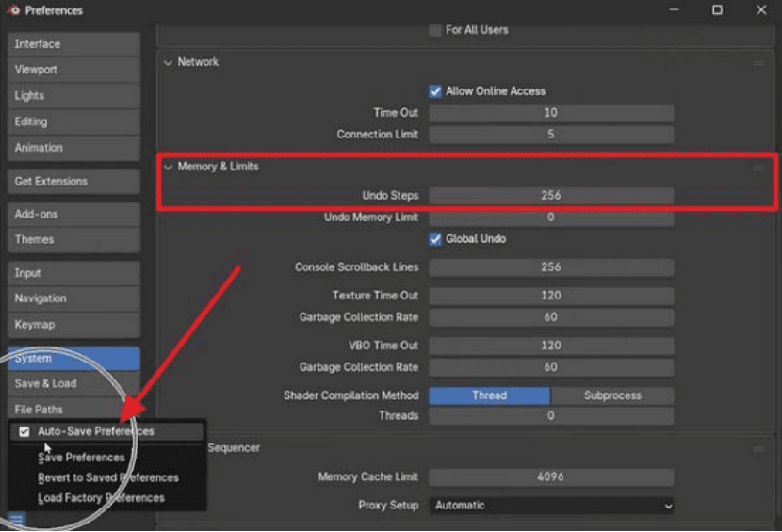Click the Blender logo in title bar
Screen dimensions: 782x532
point(13,10)
